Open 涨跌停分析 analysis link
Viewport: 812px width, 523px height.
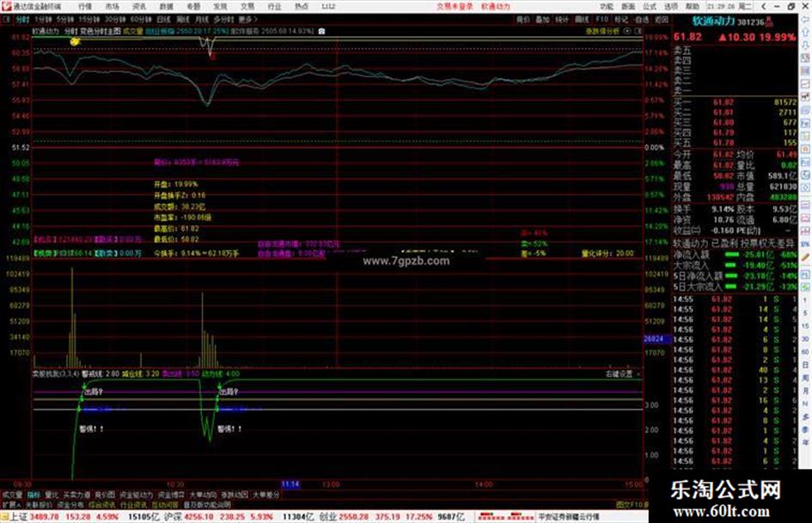602,31
